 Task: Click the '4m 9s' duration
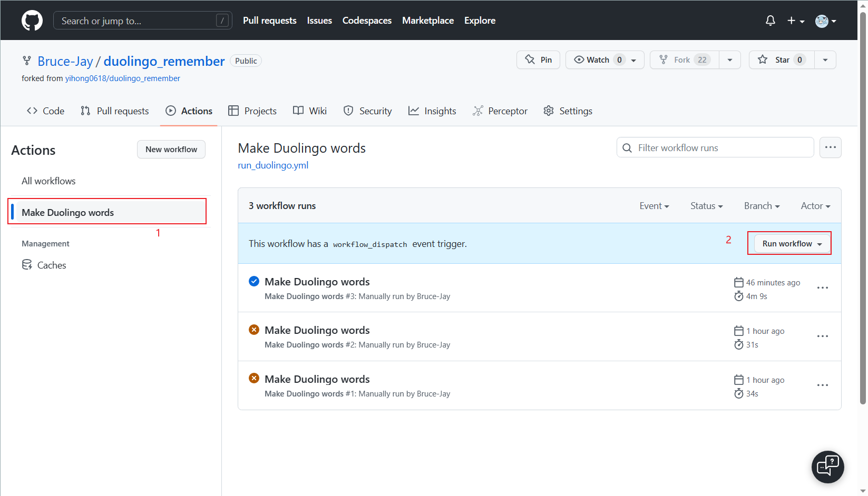[757, 296]
